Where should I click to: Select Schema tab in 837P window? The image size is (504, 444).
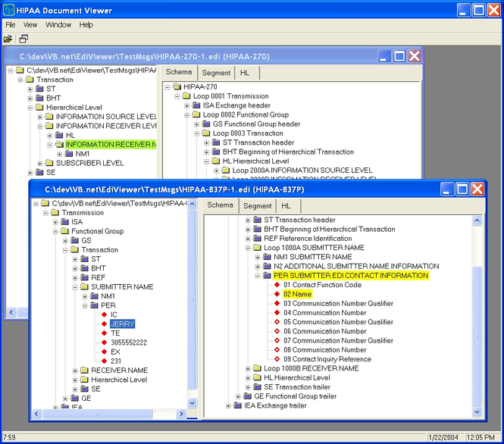(221, 205)
